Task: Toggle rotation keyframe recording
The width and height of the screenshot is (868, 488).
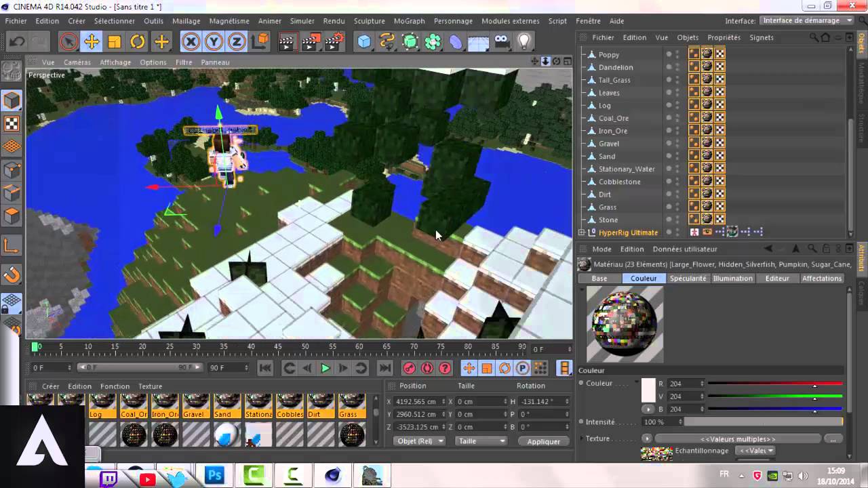Action: pyautogui.click(x=505, y=368)
